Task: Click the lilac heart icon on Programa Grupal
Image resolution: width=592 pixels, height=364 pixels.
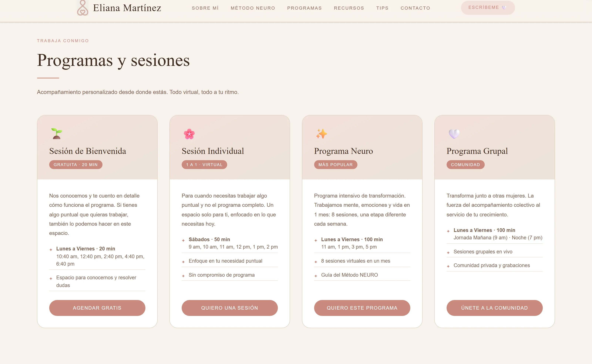Action: (x=454, y=134)
